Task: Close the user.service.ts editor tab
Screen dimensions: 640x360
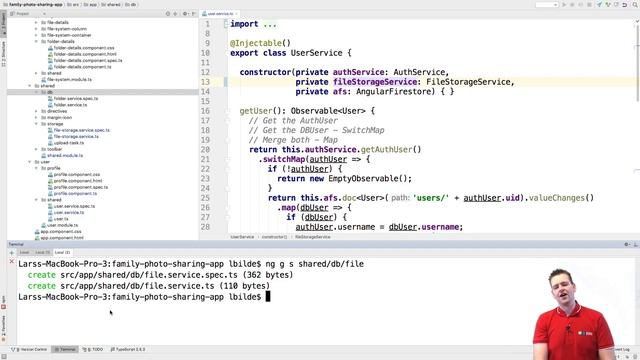Action: (x=236, y=14)
